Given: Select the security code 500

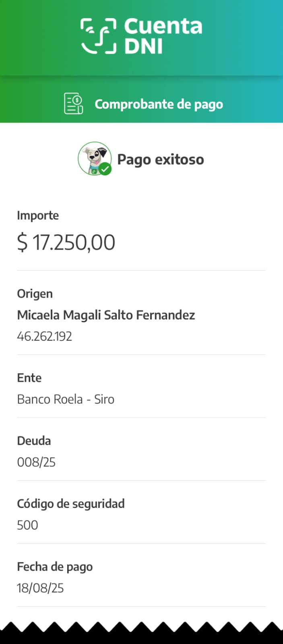Looking at the screenshot, I should pos(27,525).
